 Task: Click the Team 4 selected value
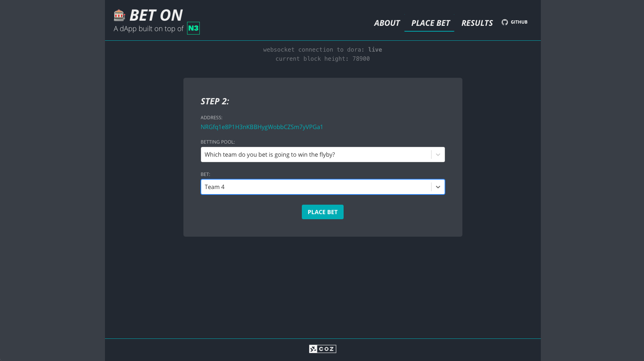(x=215, y=187)
